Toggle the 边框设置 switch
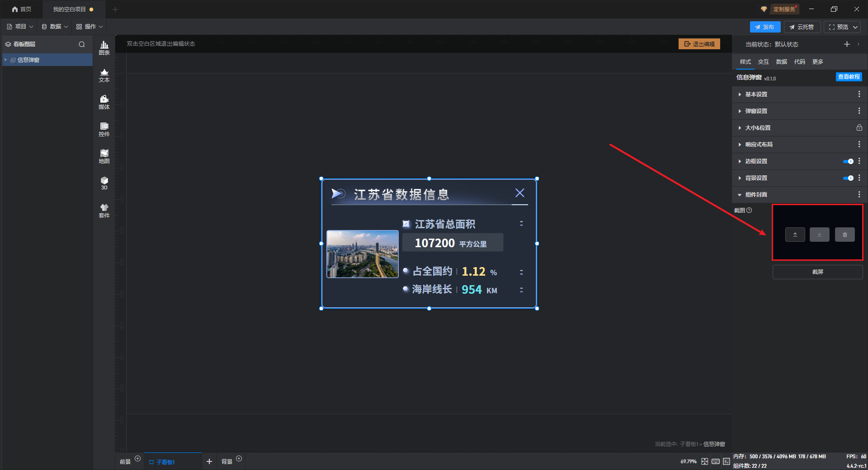Screen dimensions: 868x470 [x=848, y=161]
